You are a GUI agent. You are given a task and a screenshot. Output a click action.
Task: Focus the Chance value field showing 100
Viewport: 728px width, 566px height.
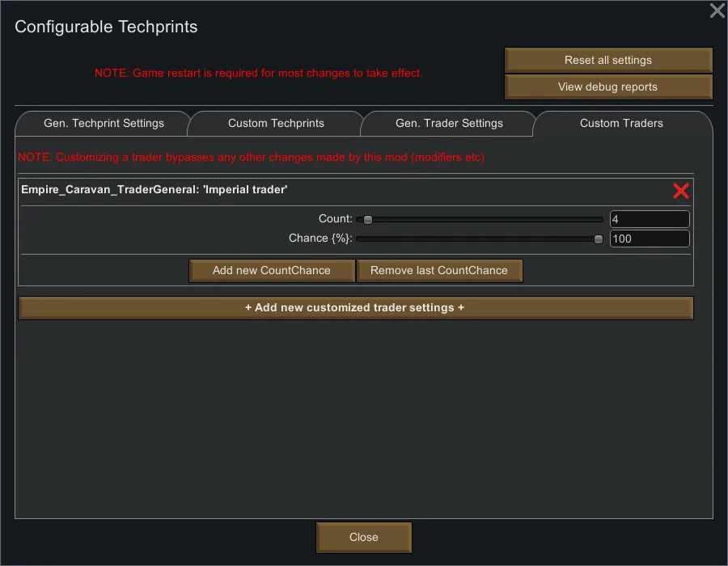[x=649, y=239]
